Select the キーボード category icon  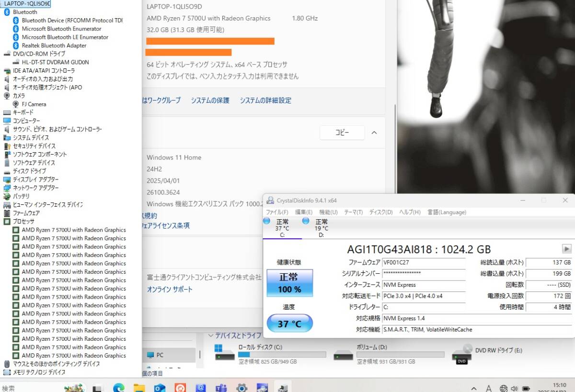click(x=7, y=112)
